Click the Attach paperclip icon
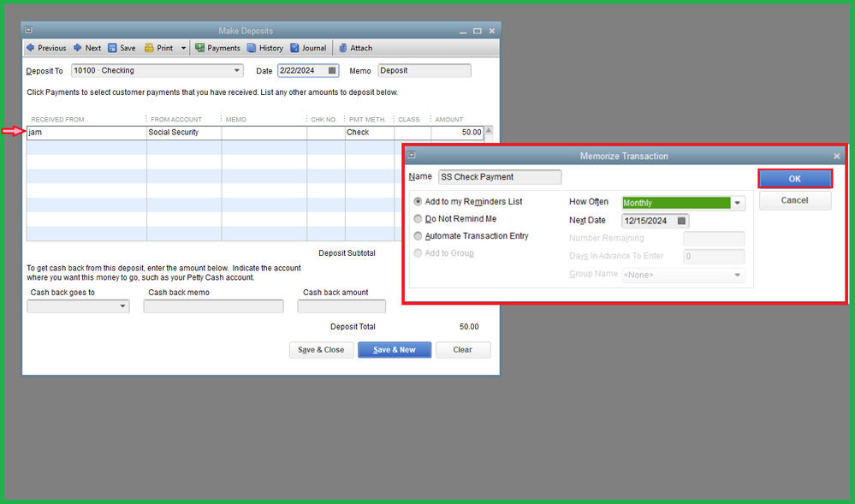Screen dimensions: 855x504 tap(343, 48)
